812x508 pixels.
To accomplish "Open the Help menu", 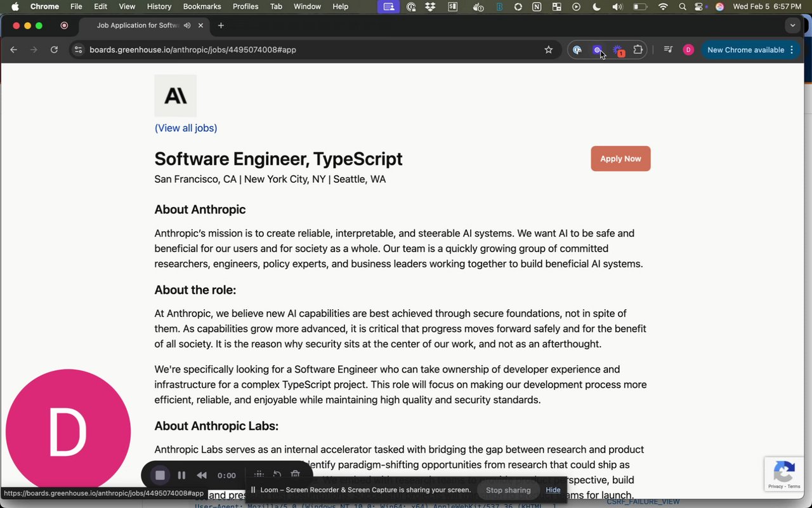I will [x=341, y=6].
